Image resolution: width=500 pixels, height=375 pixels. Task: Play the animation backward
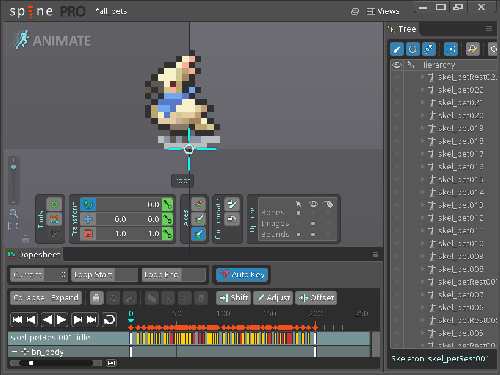point(48,320)
